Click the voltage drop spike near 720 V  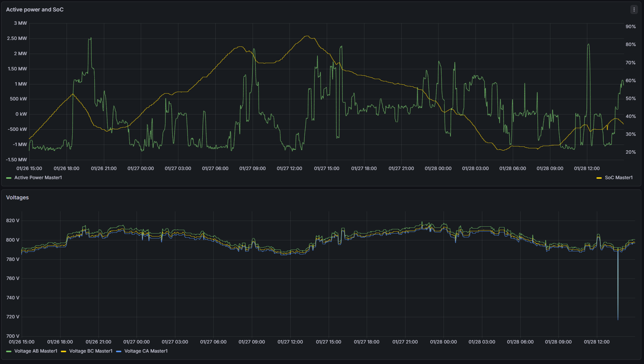tap(618, 318)
